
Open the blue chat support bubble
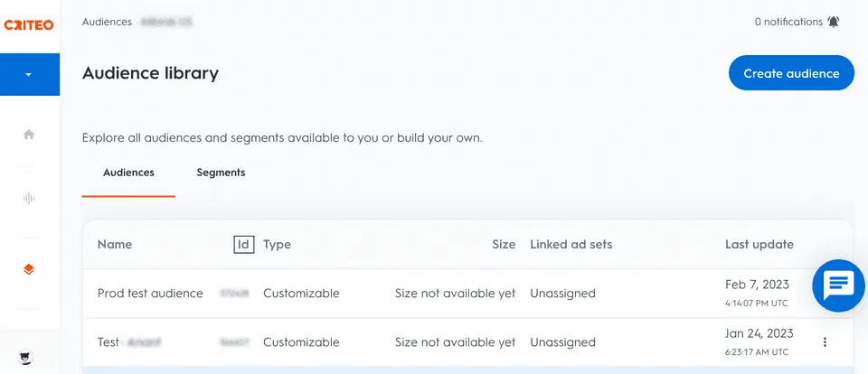[x=839, y=285]
